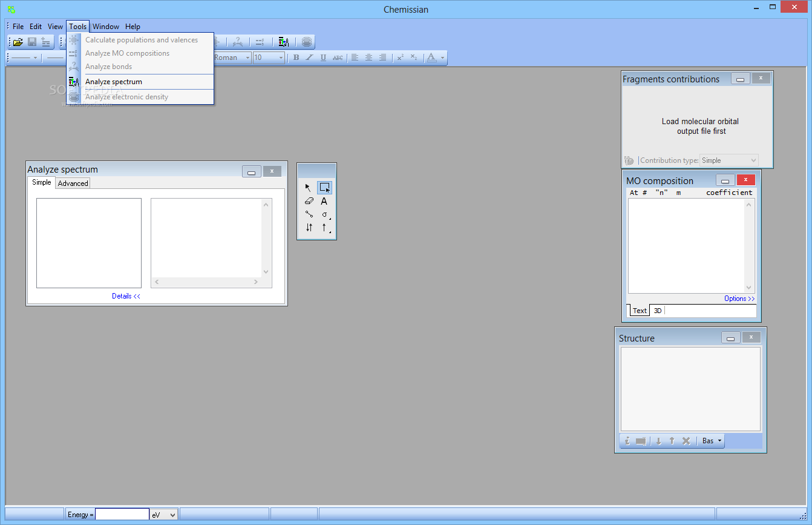
Task: Click the Tools menu title
Action: 77,27
